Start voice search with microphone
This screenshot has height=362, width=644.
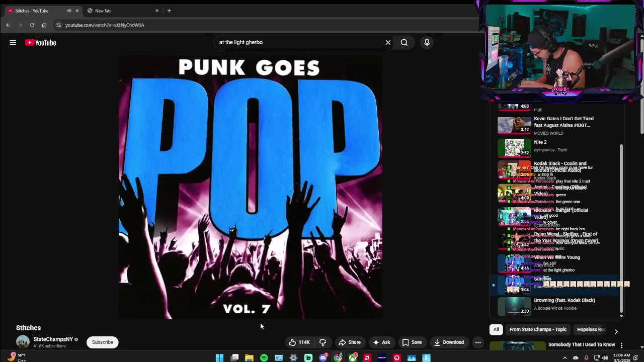[x=427, y=43]
